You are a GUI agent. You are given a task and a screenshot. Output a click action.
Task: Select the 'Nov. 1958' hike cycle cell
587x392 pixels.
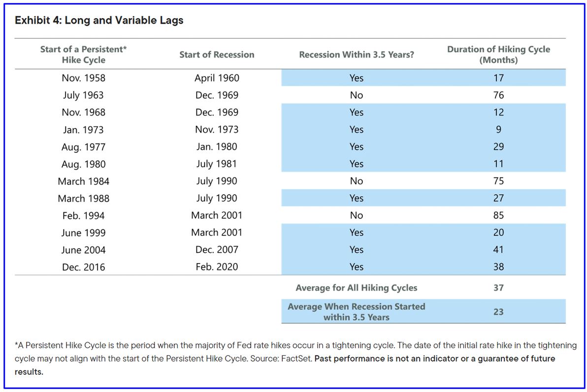click(x=84, y=78)
